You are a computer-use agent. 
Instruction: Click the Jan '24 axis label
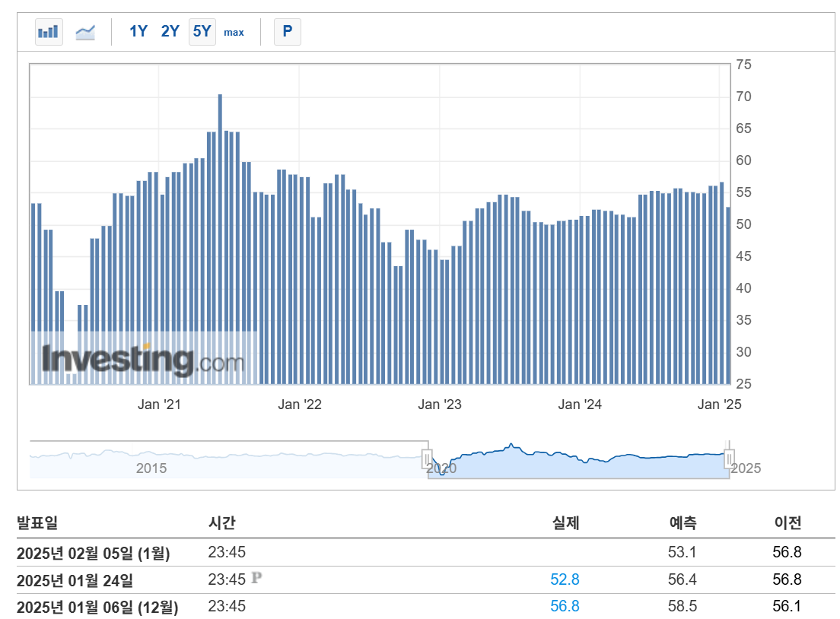[x=580, y=405]
